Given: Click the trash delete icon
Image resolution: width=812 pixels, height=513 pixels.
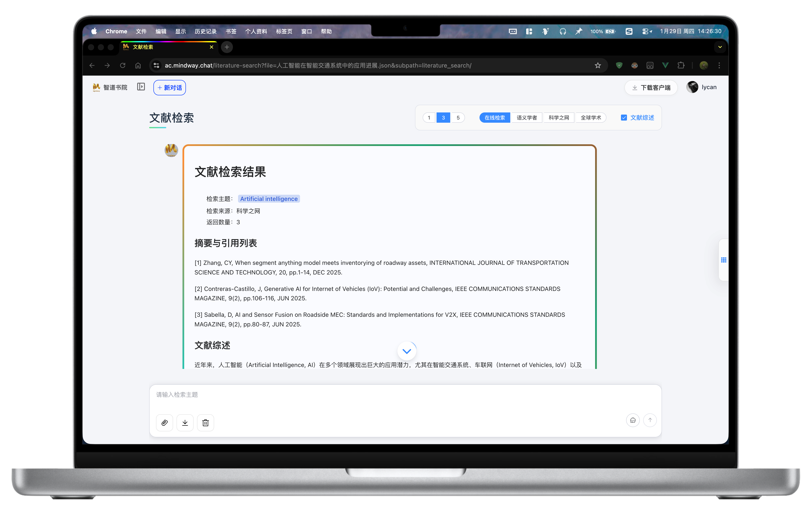Looking at the screenshot, I should pos(206,423).
